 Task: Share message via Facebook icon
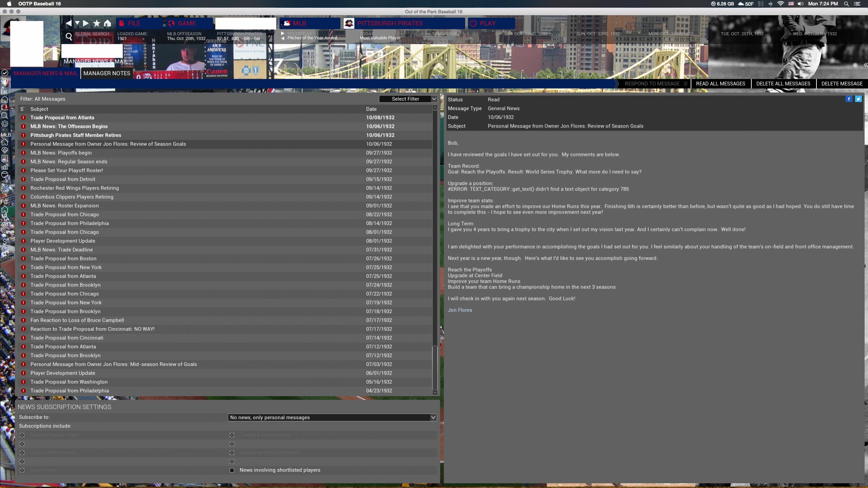tap(849, 99)
